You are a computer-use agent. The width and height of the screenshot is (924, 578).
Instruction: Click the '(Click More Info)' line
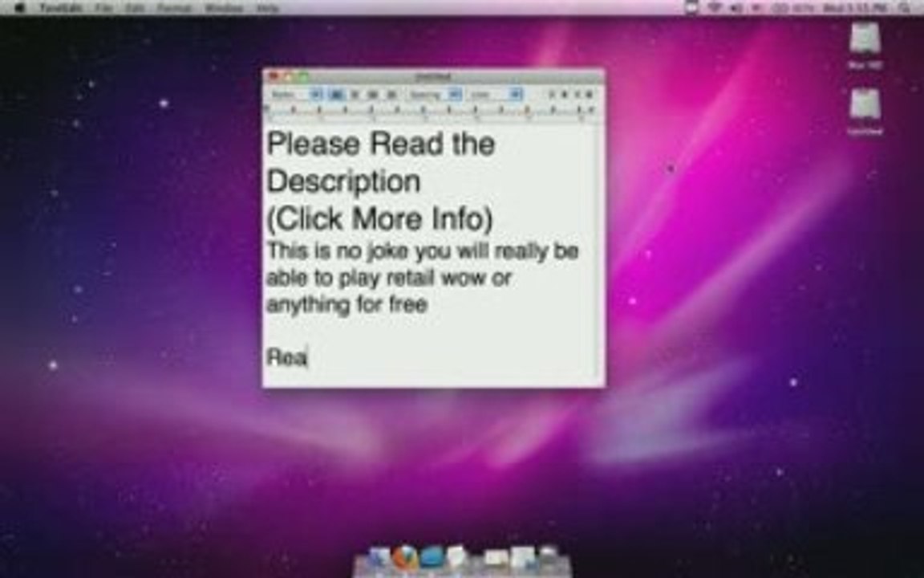coord(379,219)
